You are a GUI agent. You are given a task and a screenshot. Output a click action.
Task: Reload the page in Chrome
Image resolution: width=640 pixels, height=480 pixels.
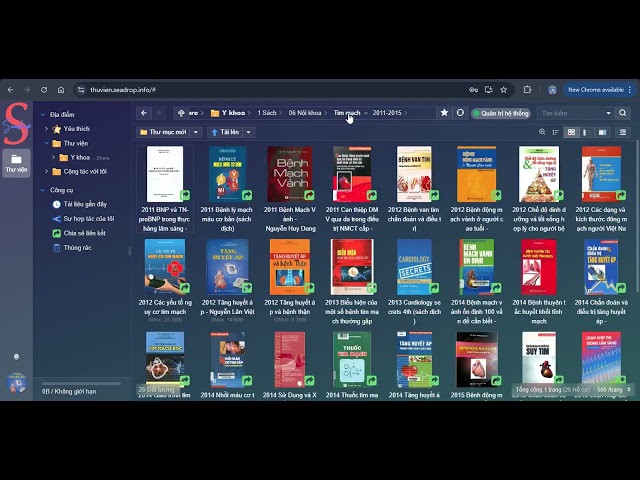(44, 90)
